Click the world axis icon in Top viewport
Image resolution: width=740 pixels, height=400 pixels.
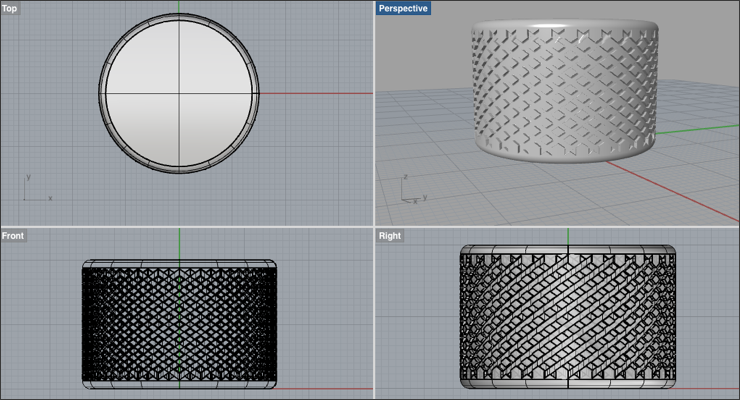tap(37, 188)
